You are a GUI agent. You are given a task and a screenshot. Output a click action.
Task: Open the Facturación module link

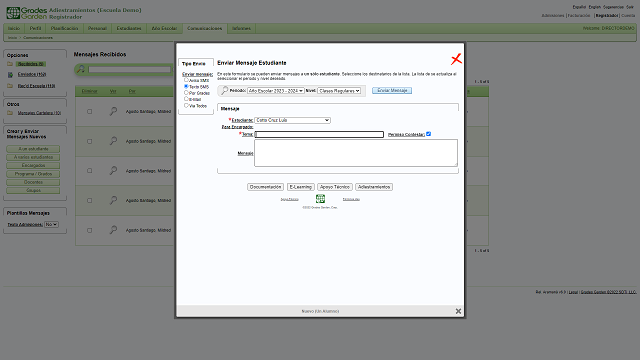(x=579, y=16)
